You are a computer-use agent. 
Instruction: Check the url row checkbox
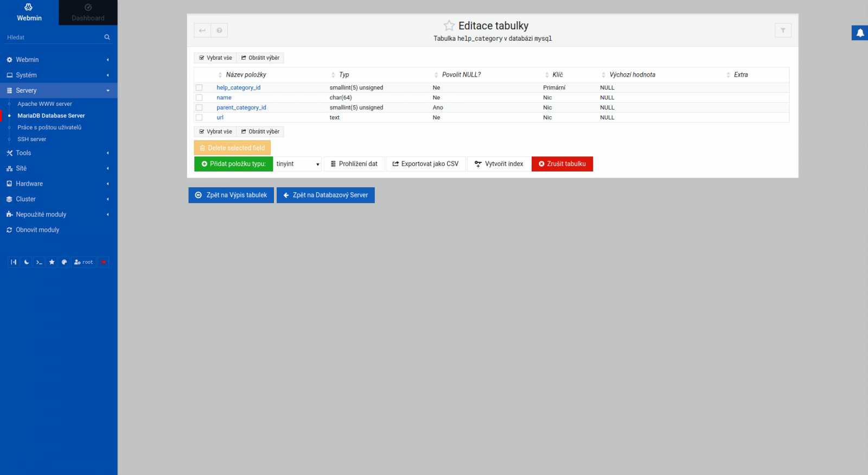tap(199, 118)
